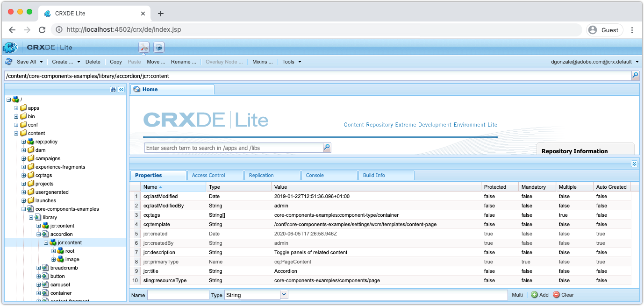
Task: Click the repository path input field
Action: pyautogui.click(x=318, y=76)
